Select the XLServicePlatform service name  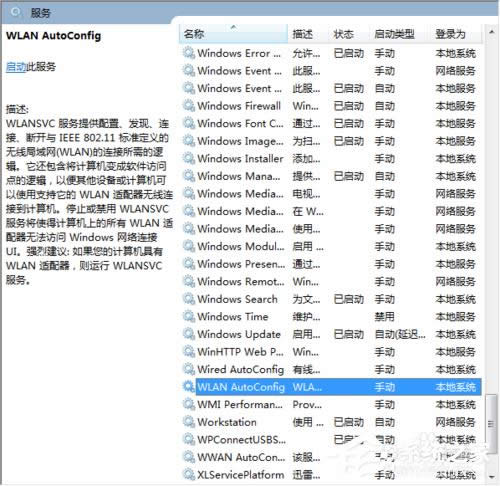(241, 475)
